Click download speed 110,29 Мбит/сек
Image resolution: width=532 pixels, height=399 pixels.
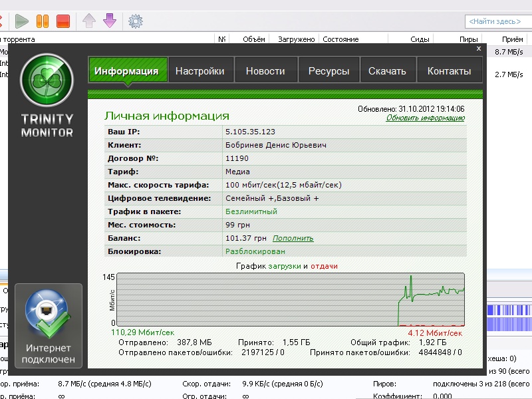[x=142, y=332]
